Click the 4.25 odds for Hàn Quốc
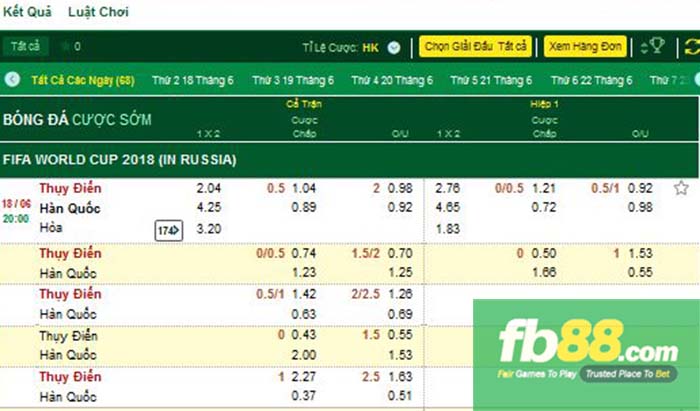700x411 pixels. point(209,208)
